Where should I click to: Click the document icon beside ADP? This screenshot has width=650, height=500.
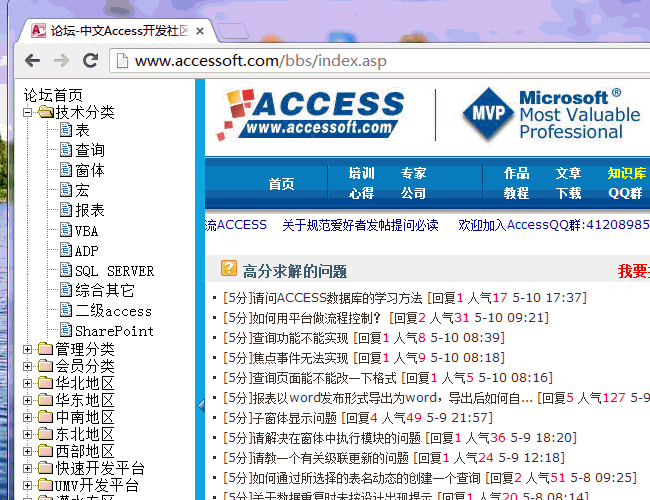66,250
